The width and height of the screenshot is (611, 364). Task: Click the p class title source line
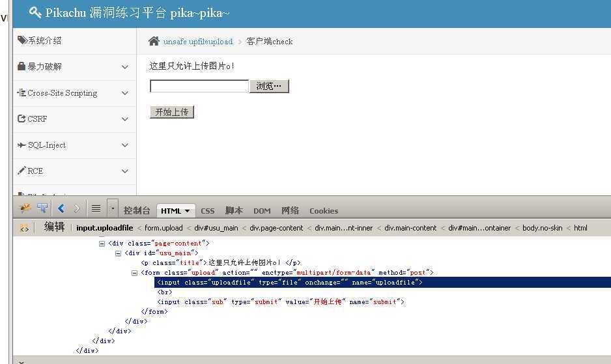221,263
